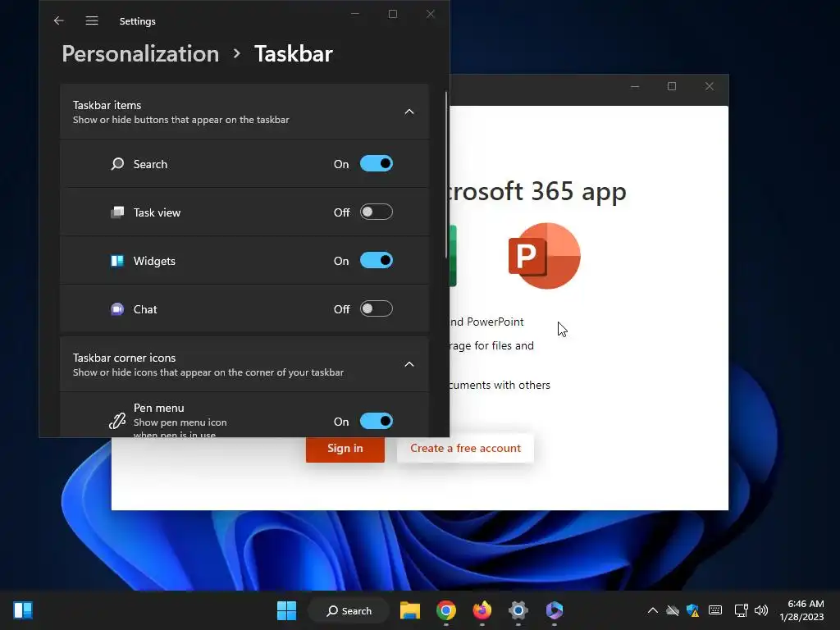Image resolution: width=840 pixels, height=630 pixels.
Task: Minimize the Microsoft 365 window
Action: 635,86
